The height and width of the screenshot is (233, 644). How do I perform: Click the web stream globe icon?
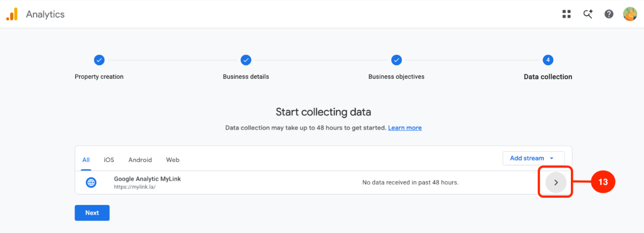coord(91,183)
